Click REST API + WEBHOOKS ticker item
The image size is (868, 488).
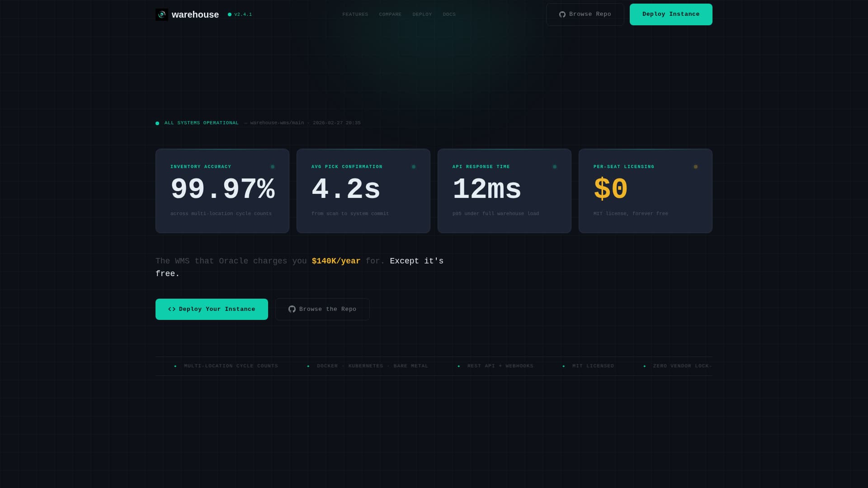500,366
